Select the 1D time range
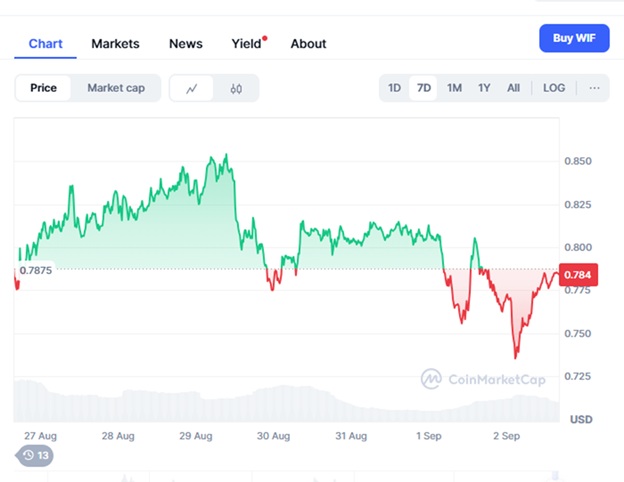The image size is (624, 482). click(x=395, y=88)
